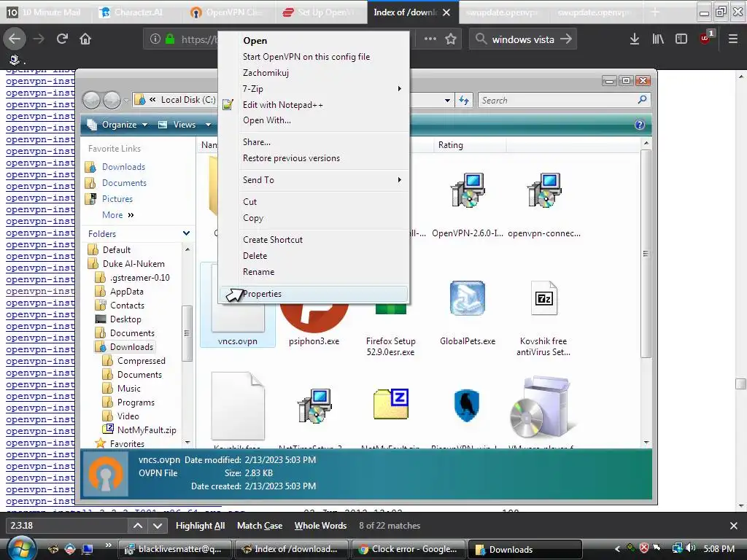
Task: Open the Explorer address bar dropdown arrow
Action: 447,100
